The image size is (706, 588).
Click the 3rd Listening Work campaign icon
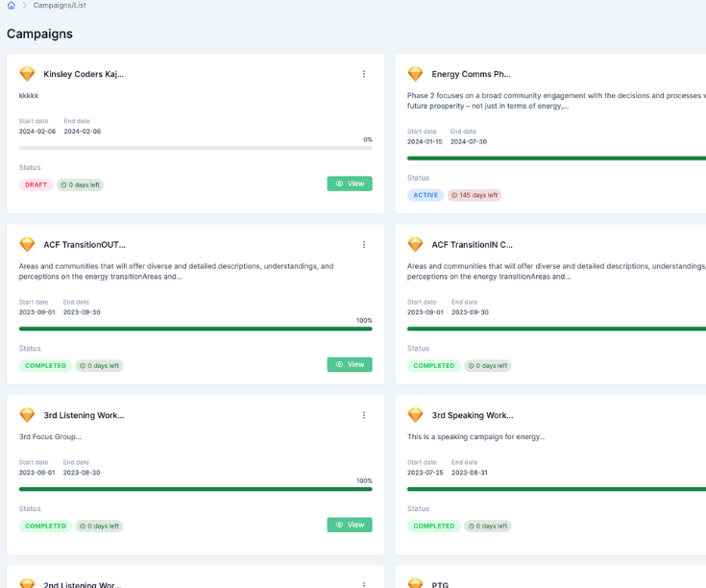coord(27,415)
